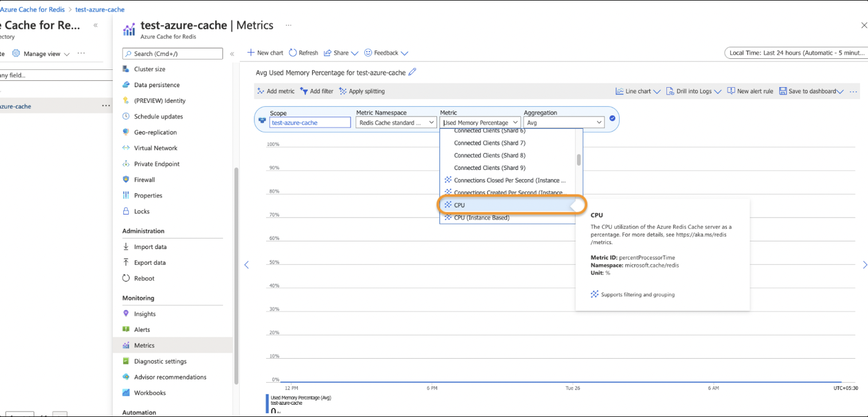The width and height of the screenshot is (868, 417).
Task: Open Diagnostic settings
Action: coord(160,362)
